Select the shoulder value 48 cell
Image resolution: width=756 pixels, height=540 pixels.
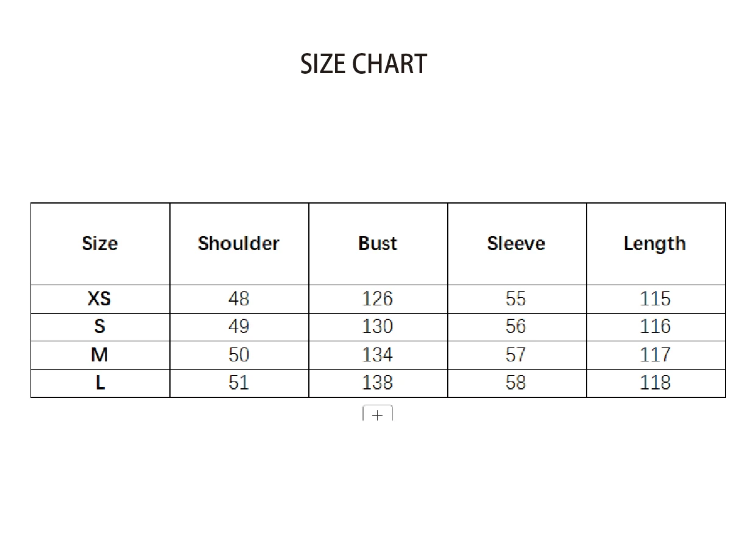[x=239, y=299]
